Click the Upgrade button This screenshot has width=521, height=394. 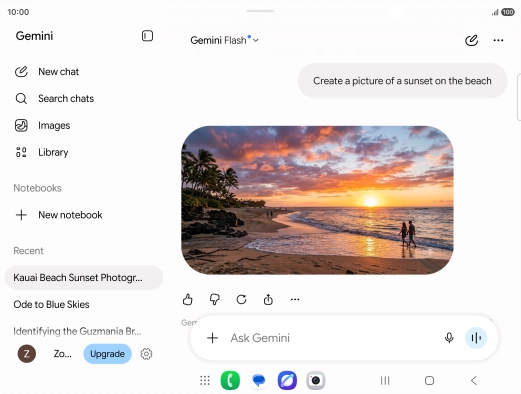(x=107, y=354)
